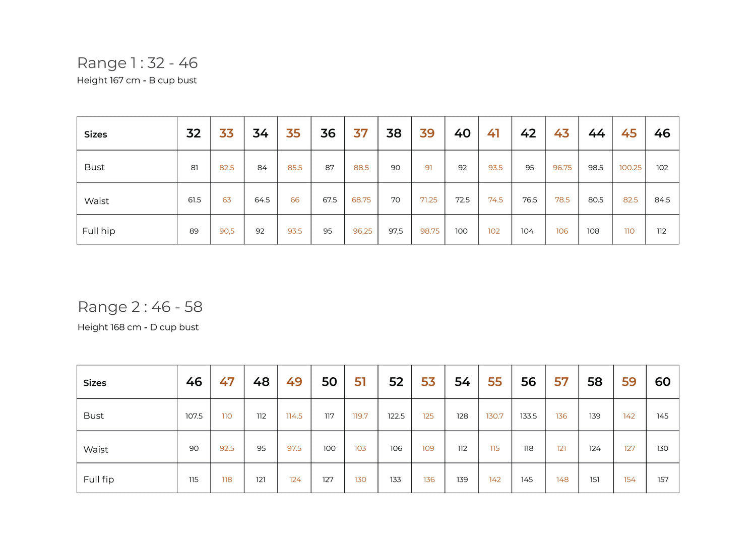Select size 60 header in second table
This screenshot has height=551, width=756.
pos(663,382)
